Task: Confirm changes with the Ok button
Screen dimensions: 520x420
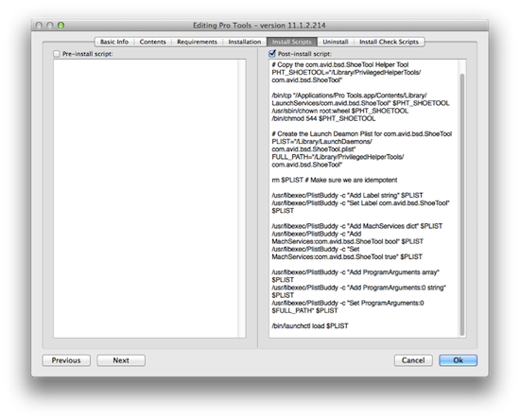Action: (458, 360)
